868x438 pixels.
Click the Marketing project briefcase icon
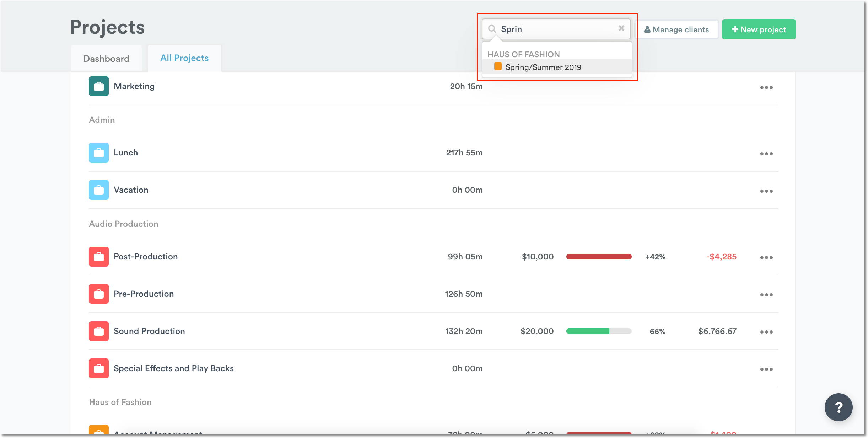(x=98, y=86)
